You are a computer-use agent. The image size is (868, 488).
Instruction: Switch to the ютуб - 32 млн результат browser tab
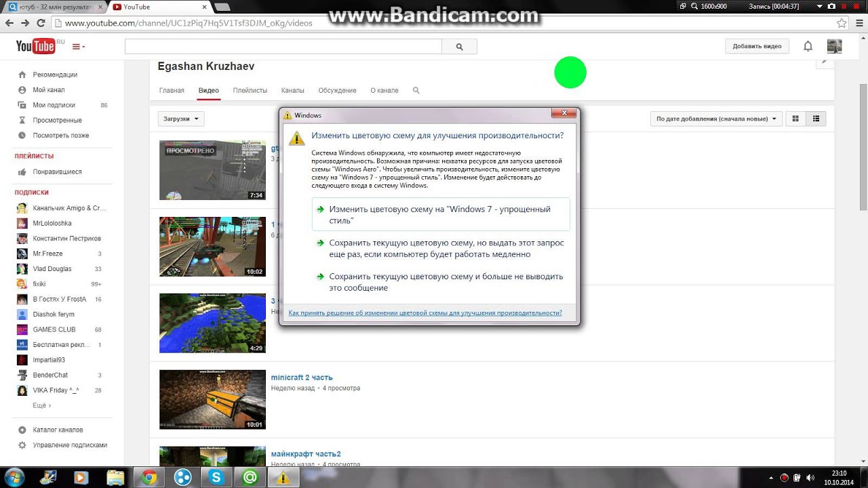coord(56,7)
